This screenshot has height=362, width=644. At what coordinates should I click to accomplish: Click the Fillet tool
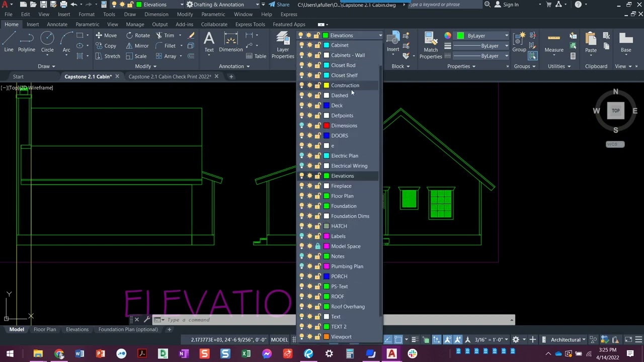(166, 46)
